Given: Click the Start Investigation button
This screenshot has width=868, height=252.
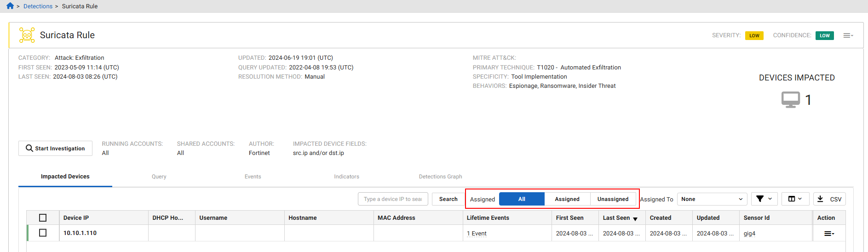Looking at the screenshot, I should click(55, 149).
